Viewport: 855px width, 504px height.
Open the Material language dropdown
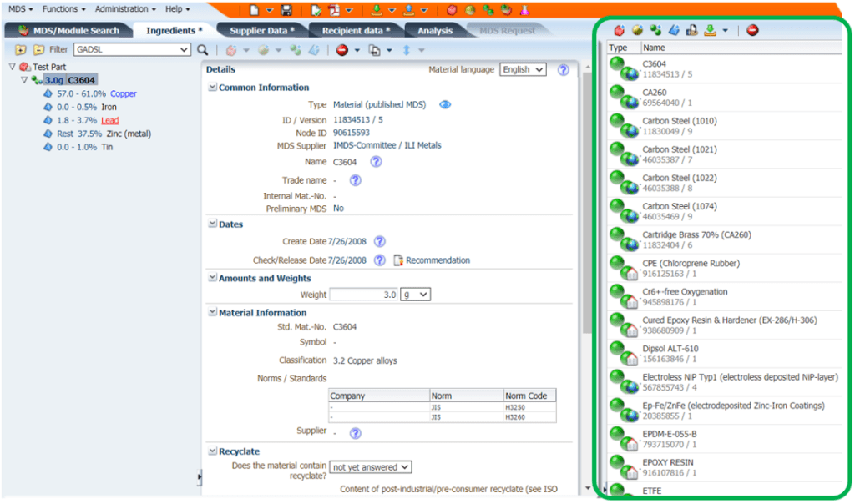[523, 70]
